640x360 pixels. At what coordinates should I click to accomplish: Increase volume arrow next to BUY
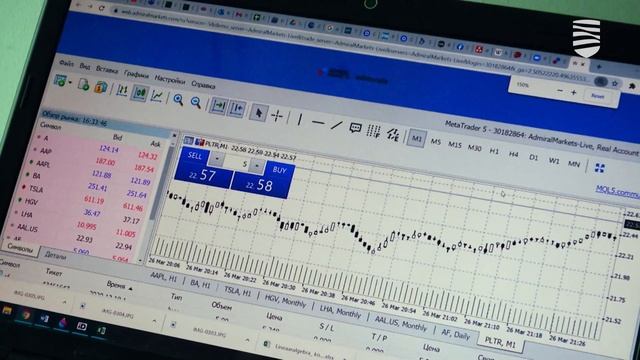257,165
